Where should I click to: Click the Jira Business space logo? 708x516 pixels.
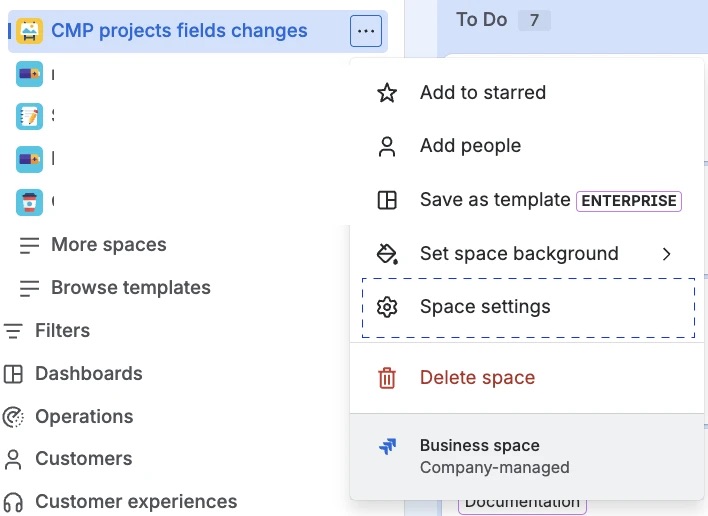click(x=387, y=446)
